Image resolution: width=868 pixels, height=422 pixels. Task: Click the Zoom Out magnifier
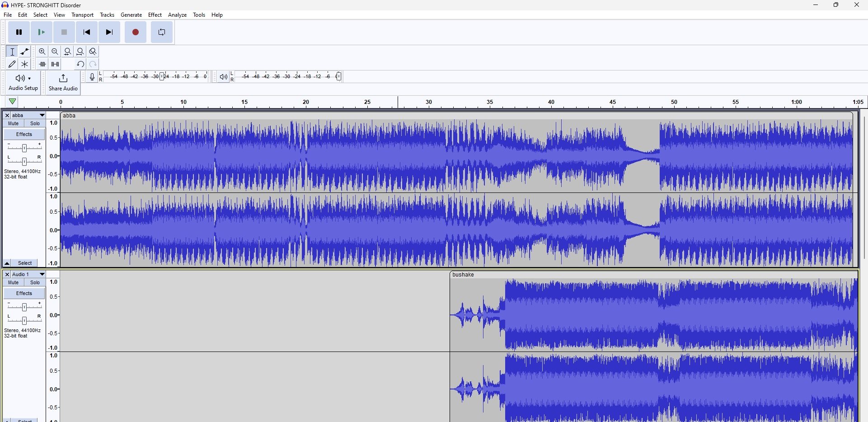[55, 52]
